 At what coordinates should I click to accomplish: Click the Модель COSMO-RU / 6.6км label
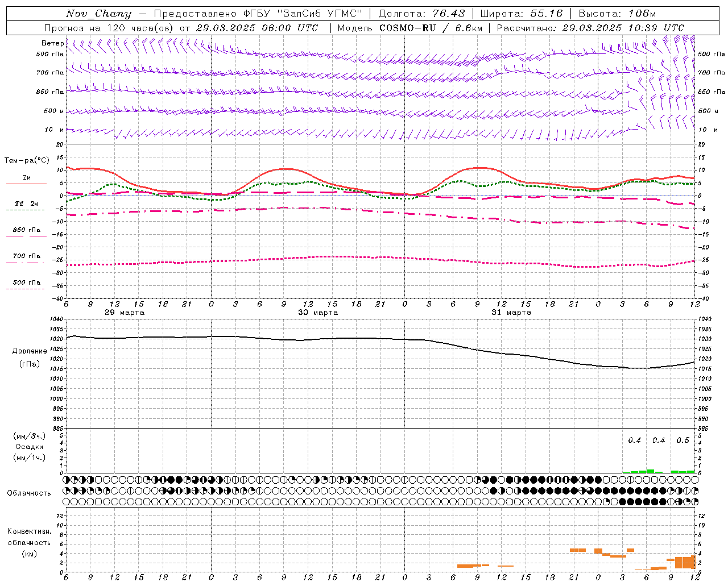[x=410, y=28]
